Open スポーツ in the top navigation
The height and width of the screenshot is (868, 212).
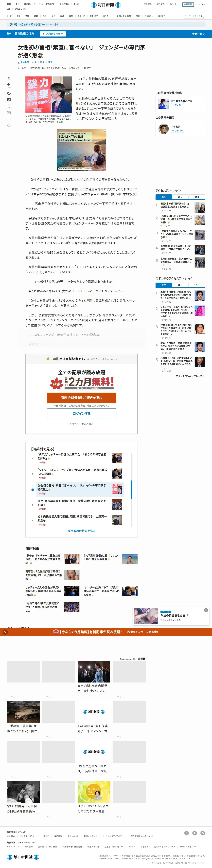click(x=81, y=16)
